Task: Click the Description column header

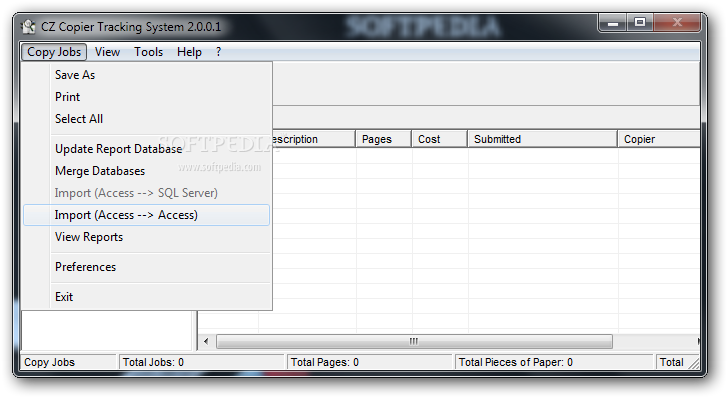Action: (313, 139)
